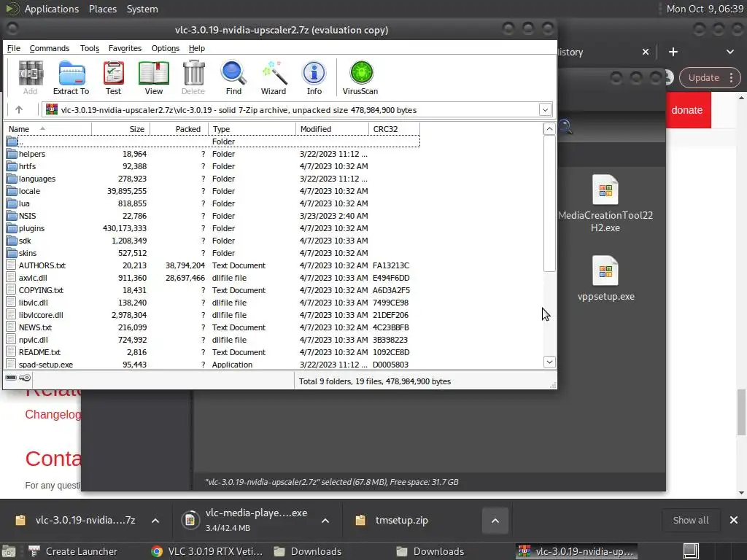Open the browser three-dot menu beside Update
This screenshot has width=747, height=560.
[731, 77]
